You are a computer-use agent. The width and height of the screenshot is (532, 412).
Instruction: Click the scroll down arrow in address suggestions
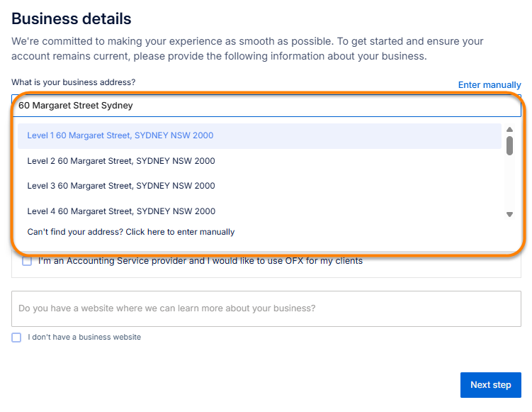click(x=509, y=214)
